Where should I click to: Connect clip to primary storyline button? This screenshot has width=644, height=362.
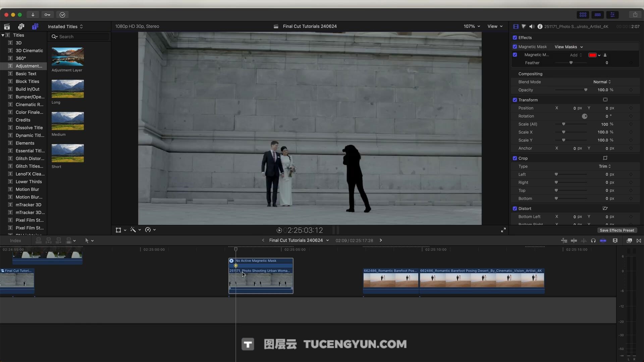pyautogui.click(x=39, y=241)
